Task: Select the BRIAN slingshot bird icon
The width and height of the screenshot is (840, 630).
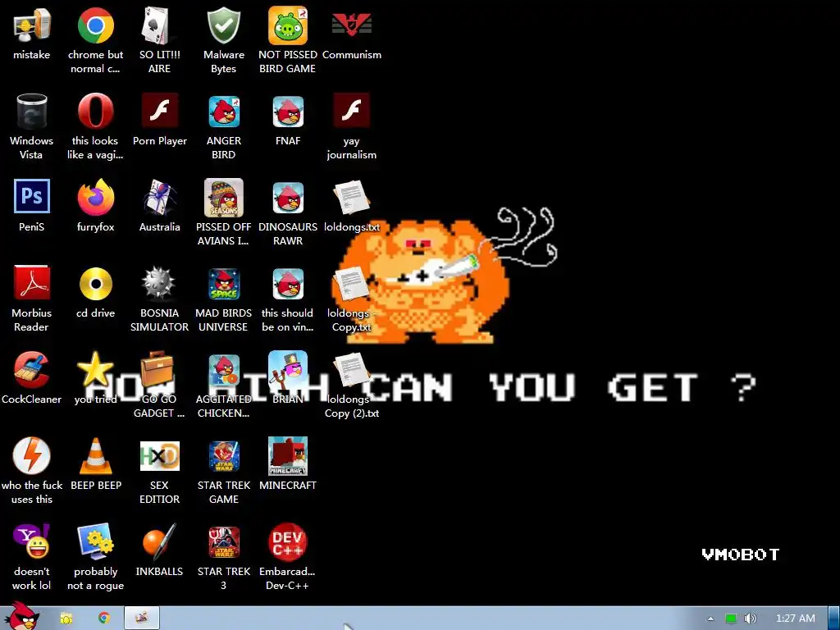Action: [288, 370]
